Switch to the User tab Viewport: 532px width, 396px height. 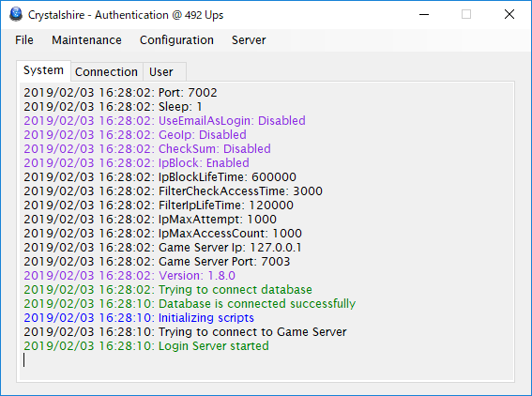click(x=161, y=72)
